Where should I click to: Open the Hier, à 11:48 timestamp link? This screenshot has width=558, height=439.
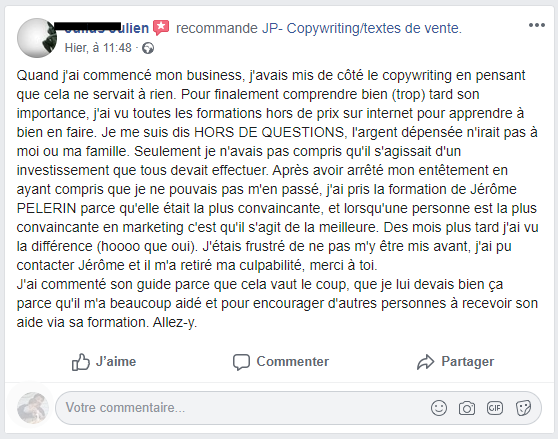point(98,48)
